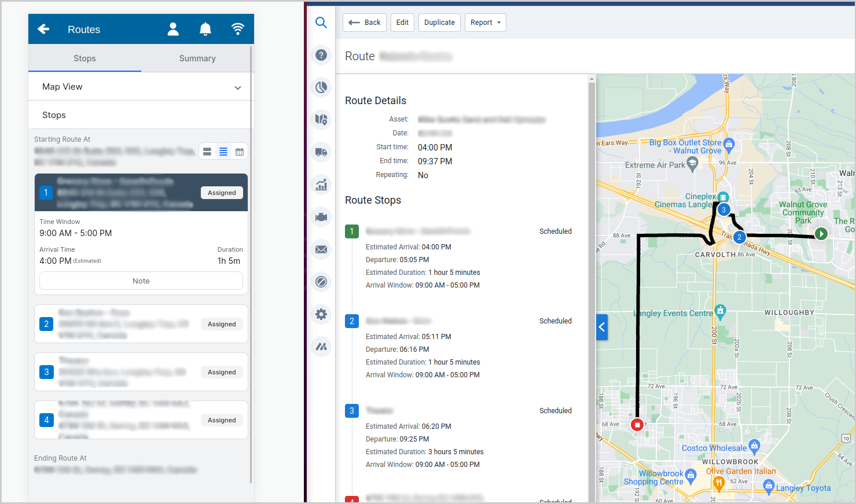
Task: Duplicate the current route
Action: (x=439, y=22)
